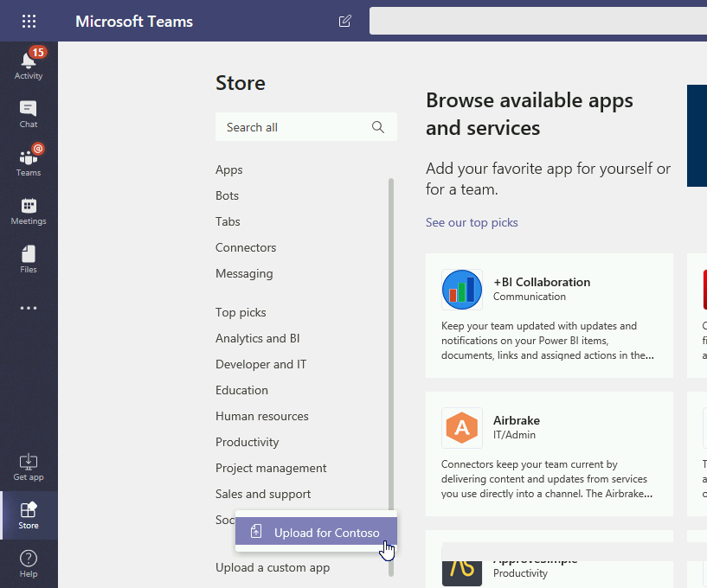Open the Top picks category
Screen dimensions: 707x588
pos(241,312)
